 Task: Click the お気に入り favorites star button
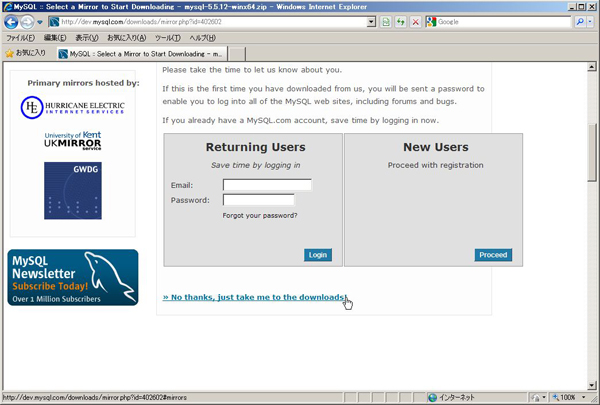pos(26,53)
